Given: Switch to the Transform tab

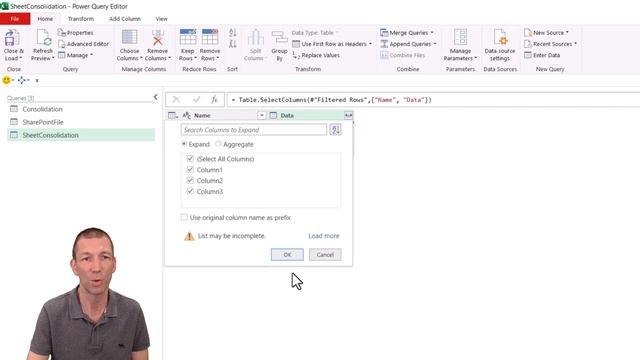Looking at the screenshot, I should click(x=81, y=19).
